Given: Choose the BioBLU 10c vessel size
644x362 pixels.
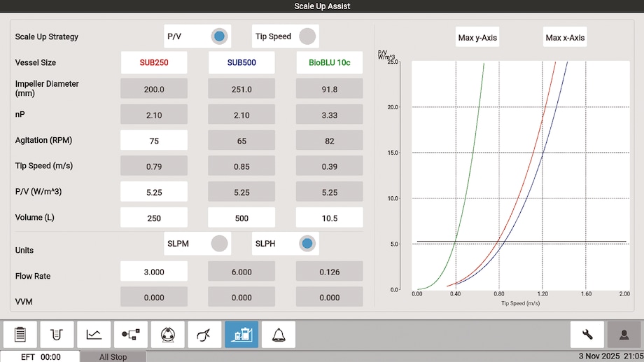Looking at the screenshot, I should pyautogui.click(x=330, y=62).
